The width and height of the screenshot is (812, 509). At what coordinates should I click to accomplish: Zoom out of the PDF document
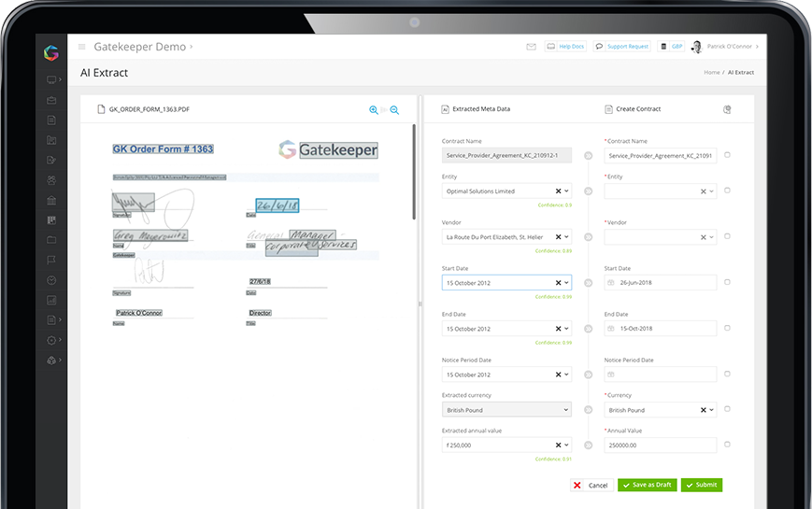click(394, 110)
